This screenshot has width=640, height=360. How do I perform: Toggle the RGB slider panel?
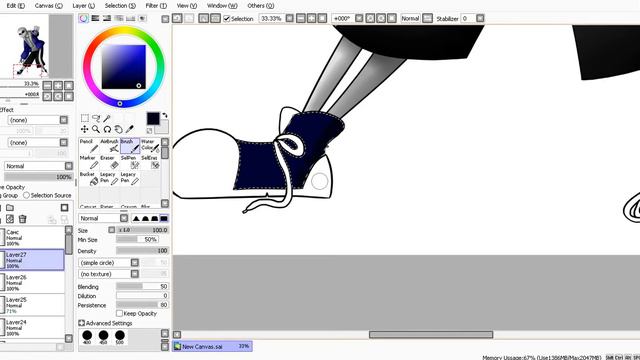click(95, 18)
